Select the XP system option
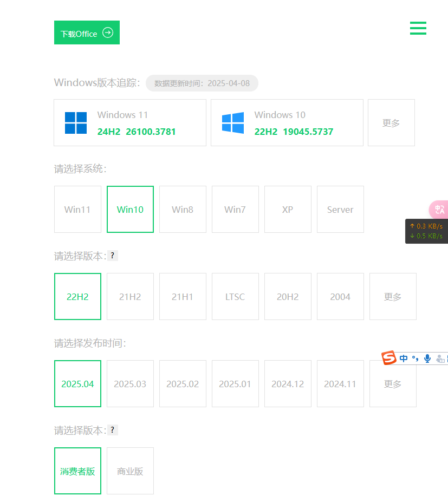The height and width of the screenshot is (502, 448). click(288, 210)
